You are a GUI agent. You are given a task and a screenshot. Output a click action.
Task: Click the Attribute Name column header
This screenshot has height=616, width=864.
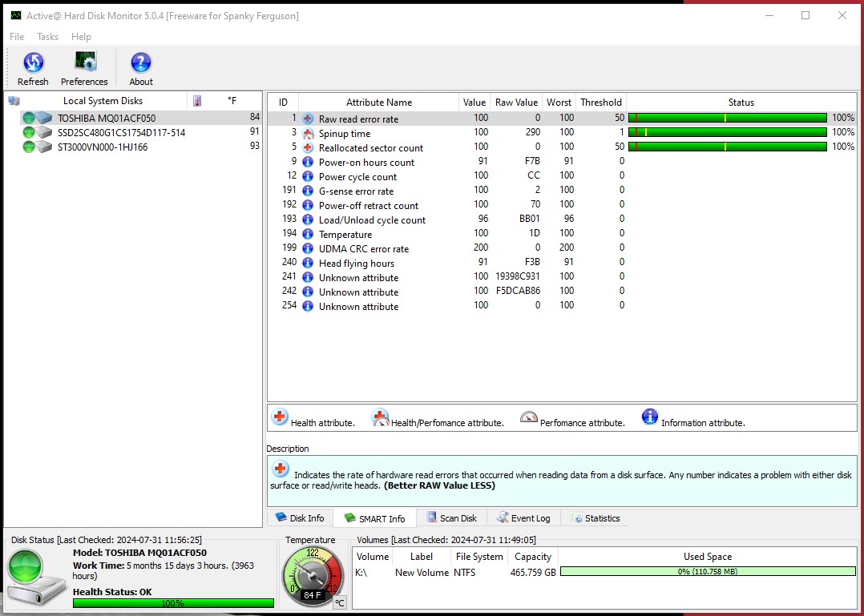(x=377, y=102)
